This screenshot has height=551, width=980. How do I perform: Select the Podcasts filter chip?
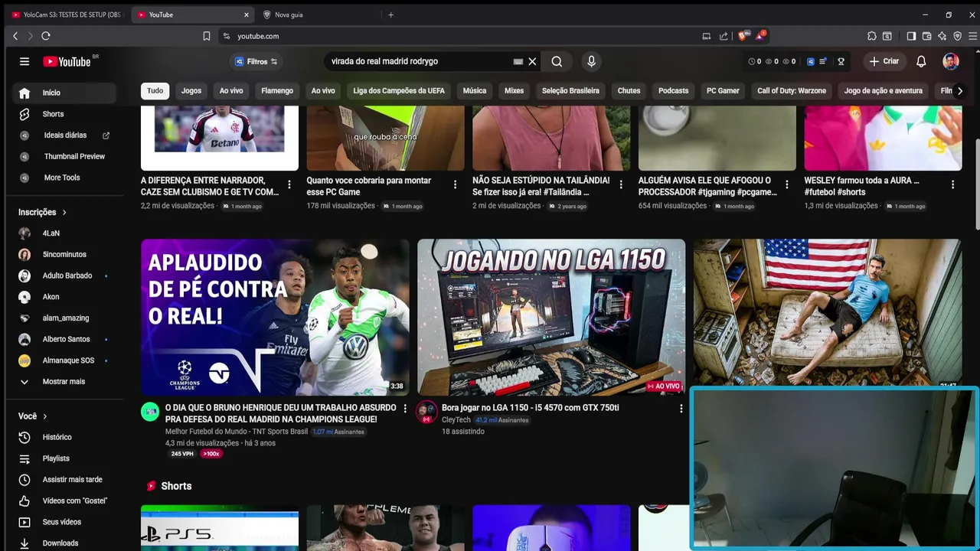(674, 90)
